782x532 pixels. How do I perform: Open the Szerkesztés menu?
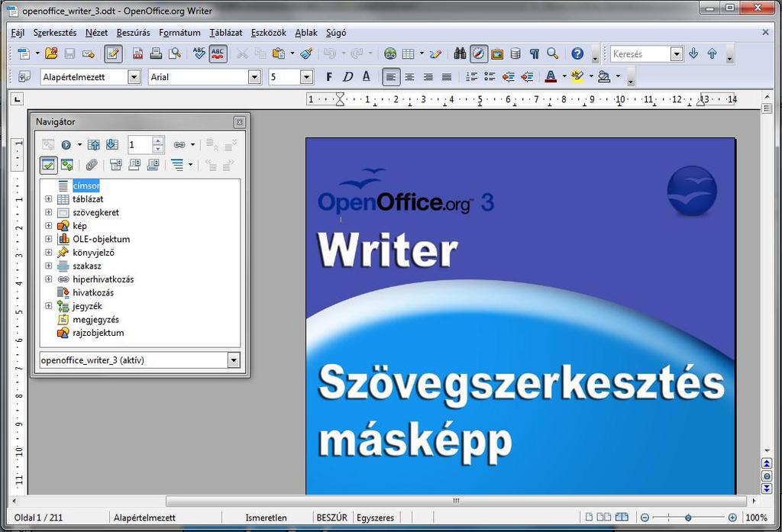55,33
